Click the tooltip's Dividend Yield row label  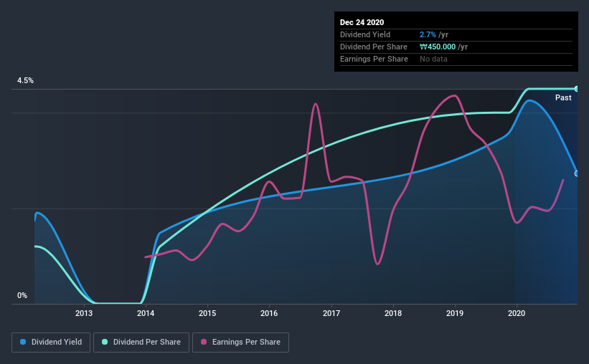point(365,34)
